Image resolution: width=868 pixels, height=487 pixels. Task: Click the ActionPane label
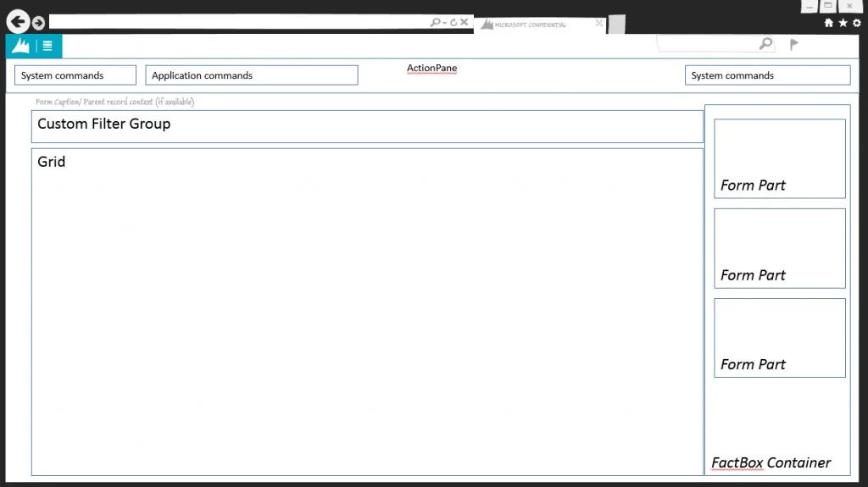(x=431, y=68)
